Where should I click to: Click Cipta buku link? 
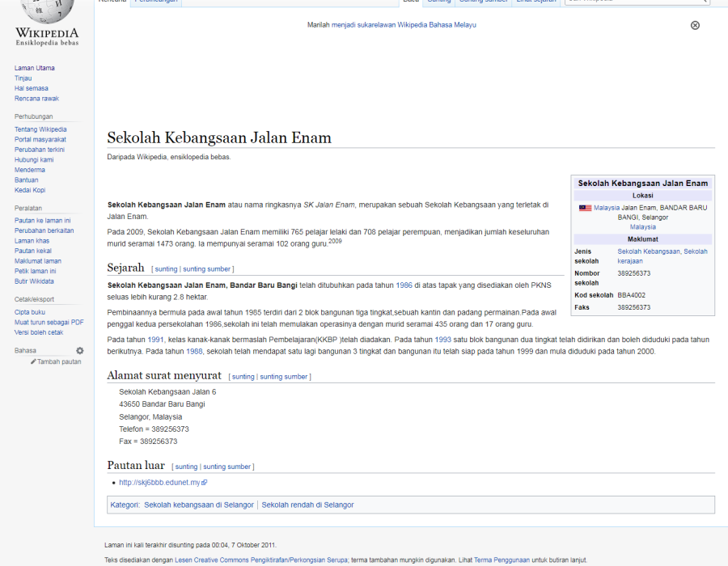(x=30, y=312)
